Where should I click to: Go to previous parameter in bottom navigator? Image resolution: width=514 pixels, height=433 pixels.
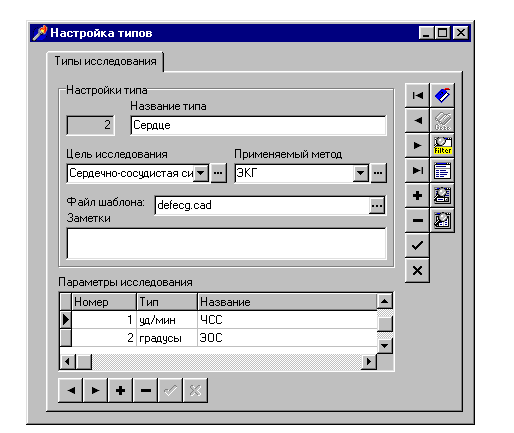(x=70, y=390)
